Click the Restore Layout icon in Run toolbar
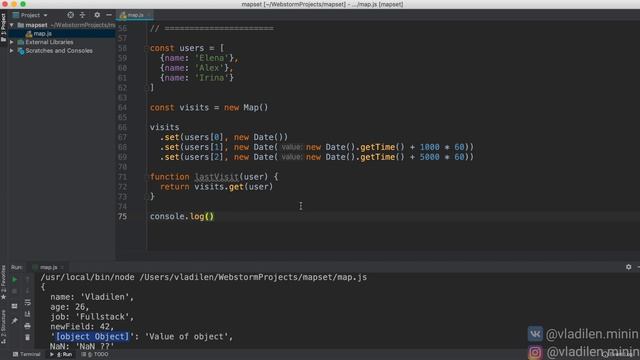Screen dimensions: 640x360 tap(14, 306)
